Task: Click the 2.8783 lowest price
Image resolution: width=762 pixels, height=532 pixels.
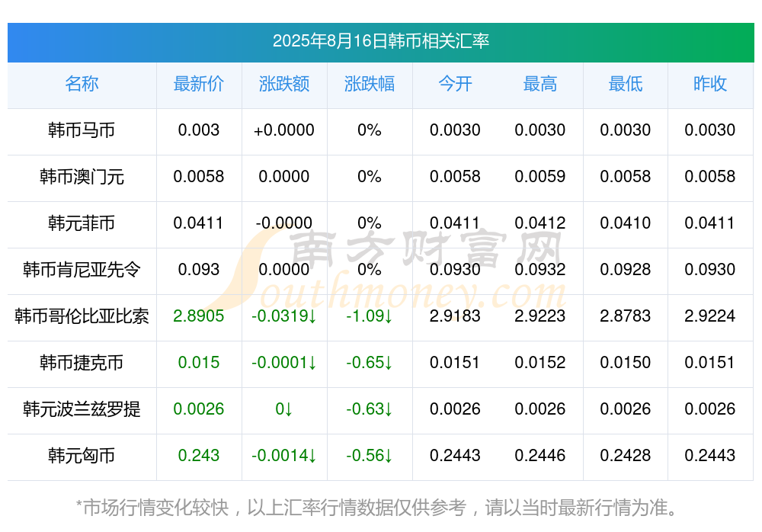Action: 626,316
